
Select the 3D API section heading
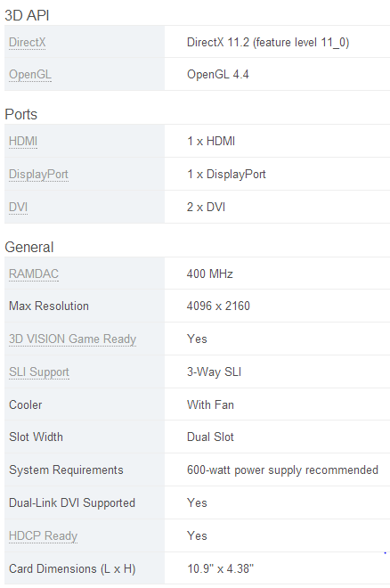pyautogui.click(x=27, y=15)
